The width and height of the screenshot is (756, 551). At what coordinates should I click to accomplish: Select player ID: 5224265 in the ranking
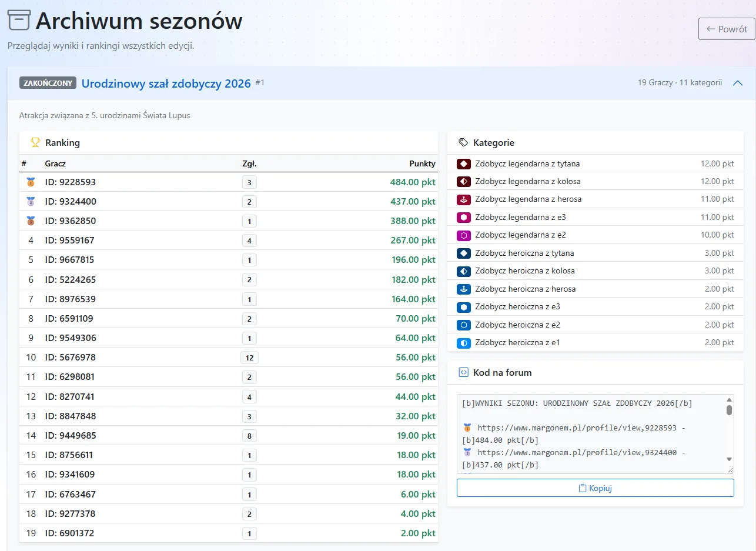71,279
